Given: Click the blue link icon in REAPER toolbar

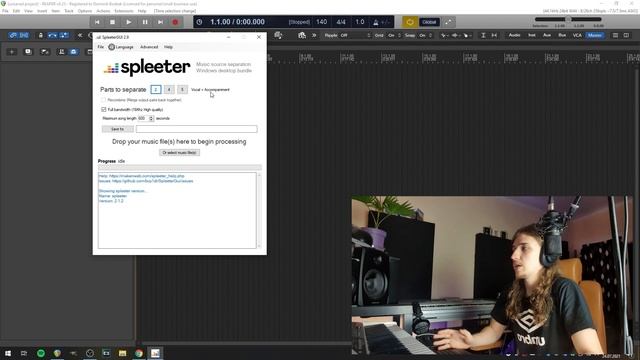Looking at the screenshot, I should pyautogui.click(x=13, y=36).
